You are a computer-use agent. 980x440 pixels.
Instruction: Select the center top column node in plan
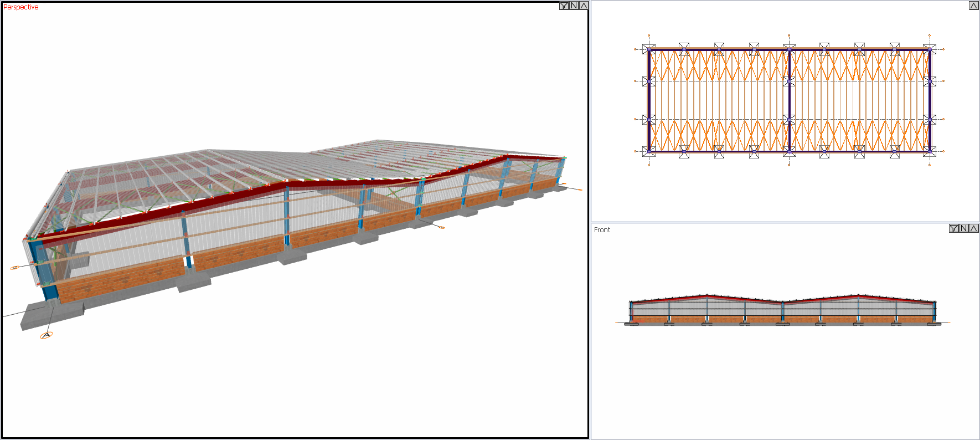pyautogui.click(x=789, y=49)
